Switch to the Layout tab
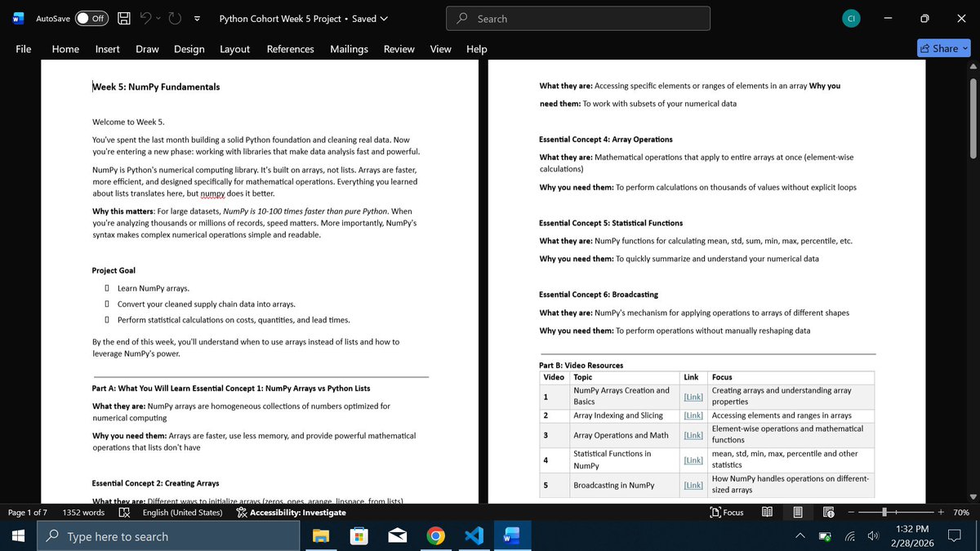The width and height of the screenshot is (980, 551). [234, 49]
